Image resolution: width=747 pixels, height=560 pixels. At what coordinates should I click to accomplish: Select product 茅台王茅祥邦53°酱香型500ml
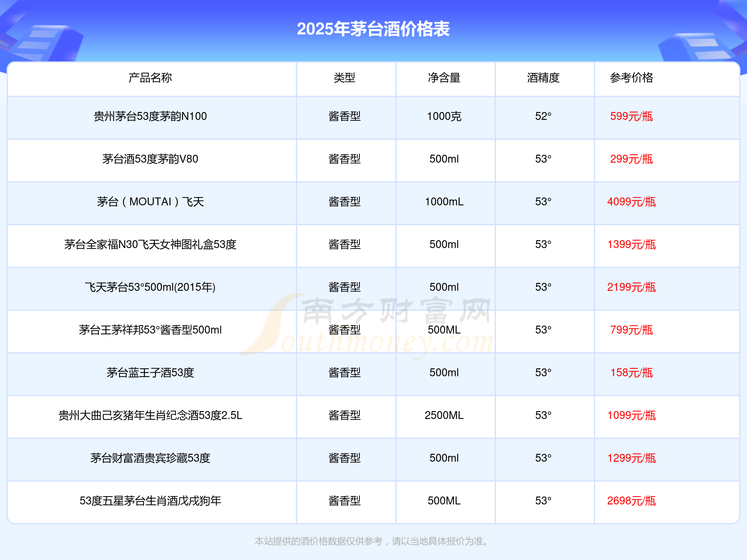[150, 330]
